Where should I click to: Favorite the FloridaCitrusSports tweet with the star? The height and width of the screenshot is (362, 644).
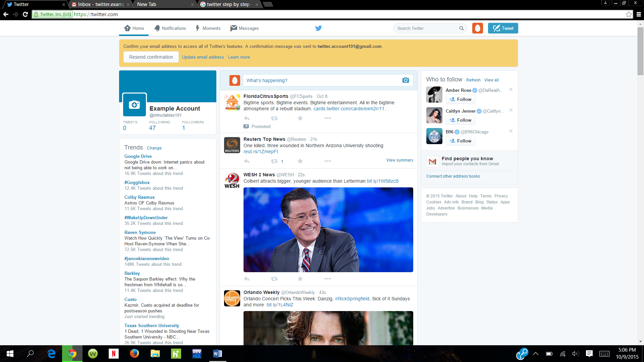300,118
